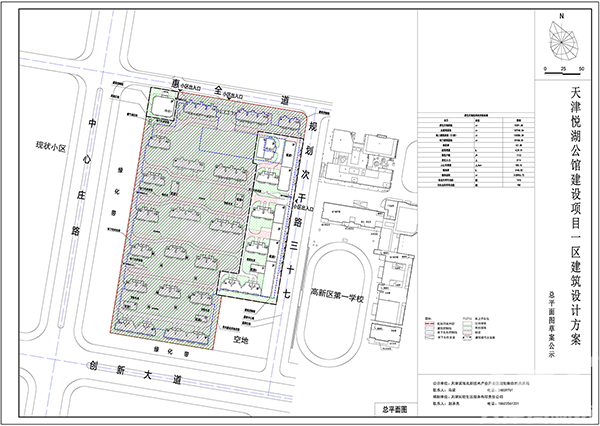This screenshot has height=426, width=600.
Task: Click the 小区出入口 label beside the 惠 character
Action: coord(191,88)
